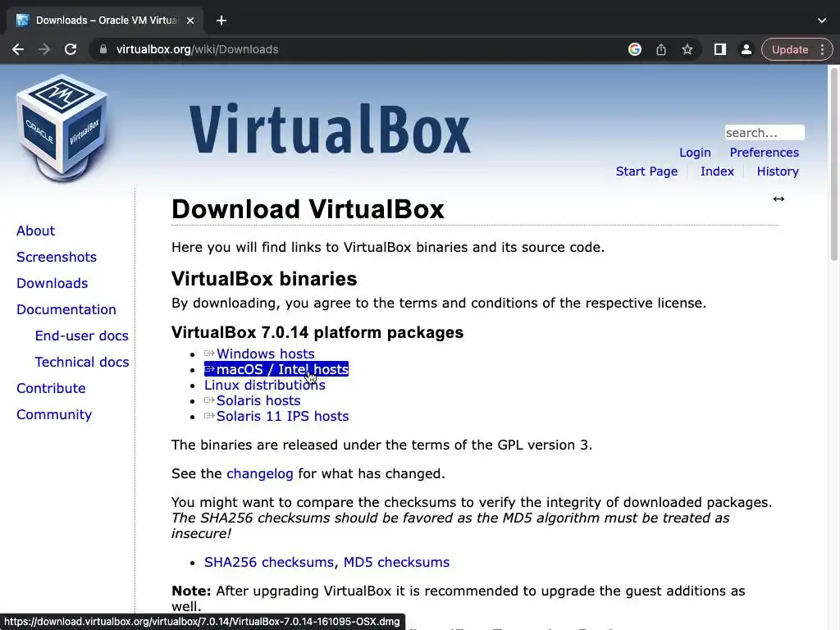Click the Update button in toolbar
This screenshot has width=840, height=630.
[x=790, y=49]
